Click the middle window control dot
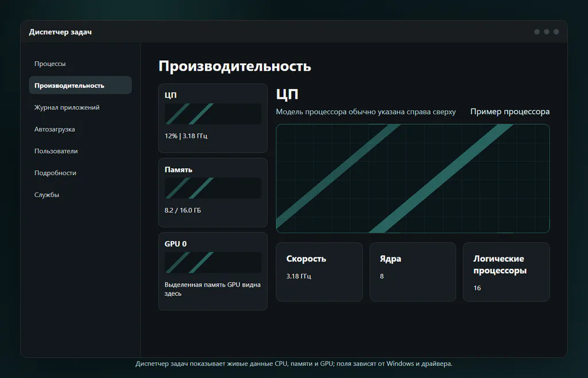Viewport: 588px width, 378px height. (547, 32)
